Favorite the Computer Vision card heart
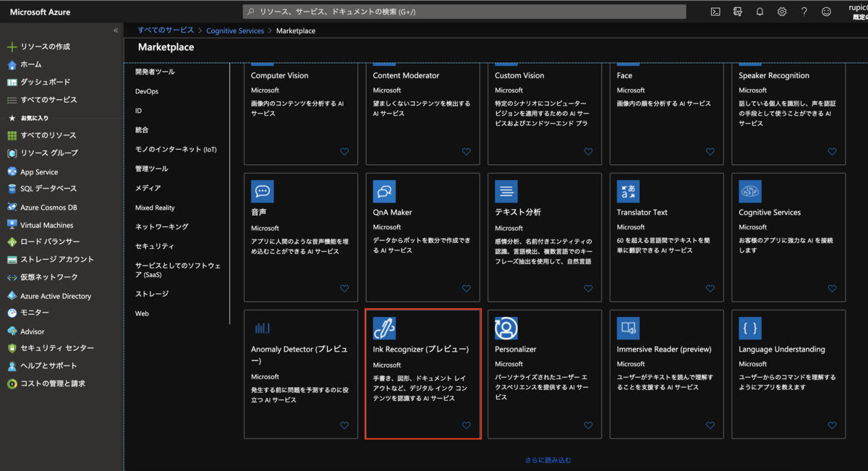Viewport: 868px width, 471px height. (x=344, y=152)
